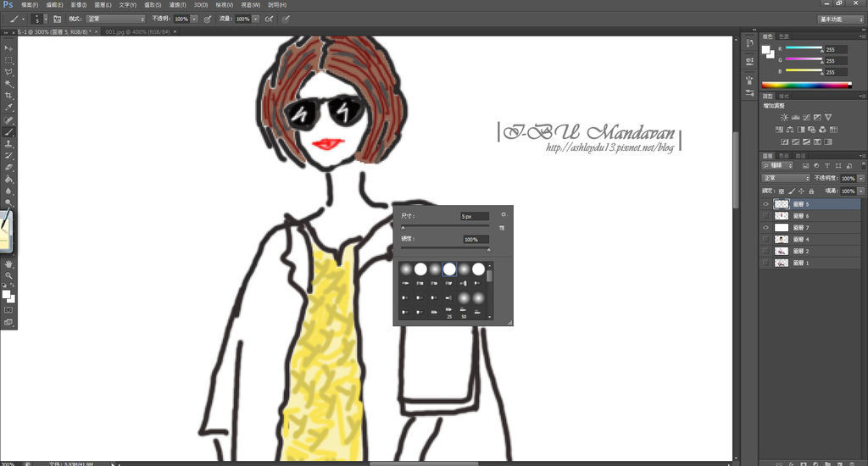This screenshot has width=868, height=466.
Task: Select the Blur tool
Action: point(8,191)
